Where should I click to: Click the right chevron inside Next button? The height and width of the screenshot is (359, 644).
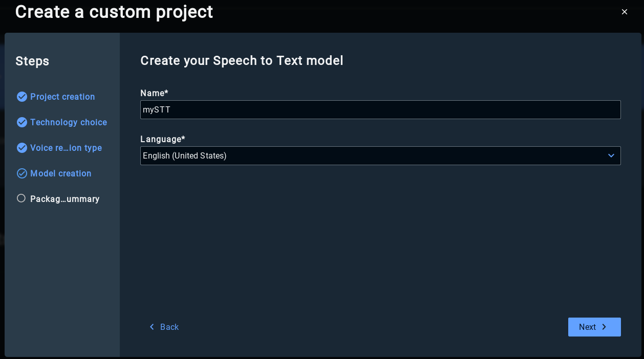pyautogui.click(x=604, y=327)
